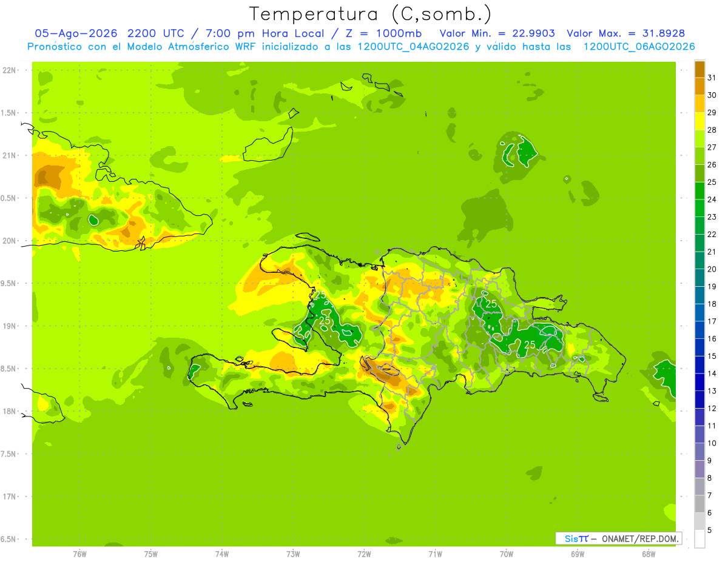Click the gray swatch between legend labels 6 and 7
This screenshot has width=728, height=562.
click(699, 504)
